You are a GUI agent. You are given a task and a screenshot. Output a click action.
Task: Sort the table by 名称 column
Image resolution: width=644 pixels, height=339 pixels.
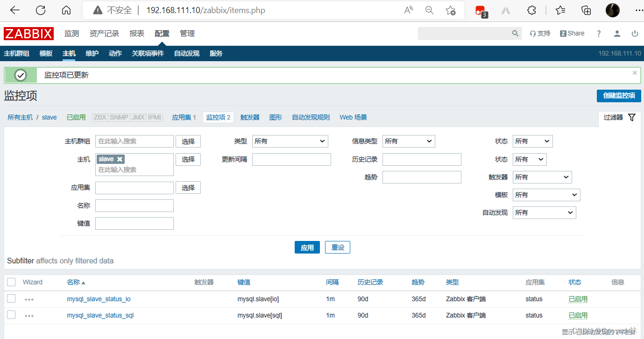coord(76,282)
